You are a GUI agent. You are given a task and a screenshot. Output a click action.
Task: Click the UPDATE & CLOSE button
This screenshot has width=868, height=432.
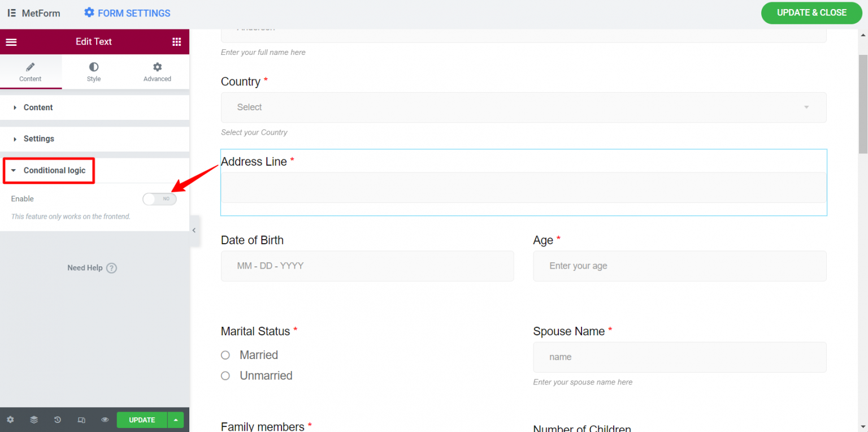pyautogui.click(x=811, y=12)
